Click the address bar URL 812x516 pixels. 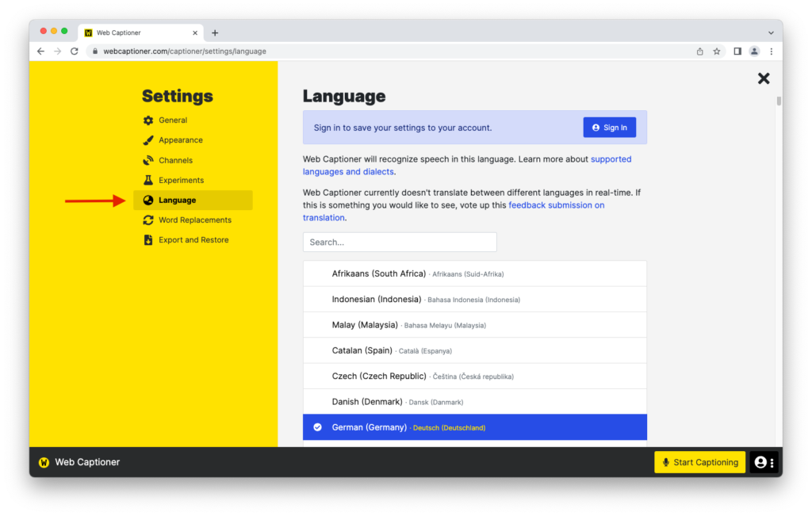coord(185,52)
